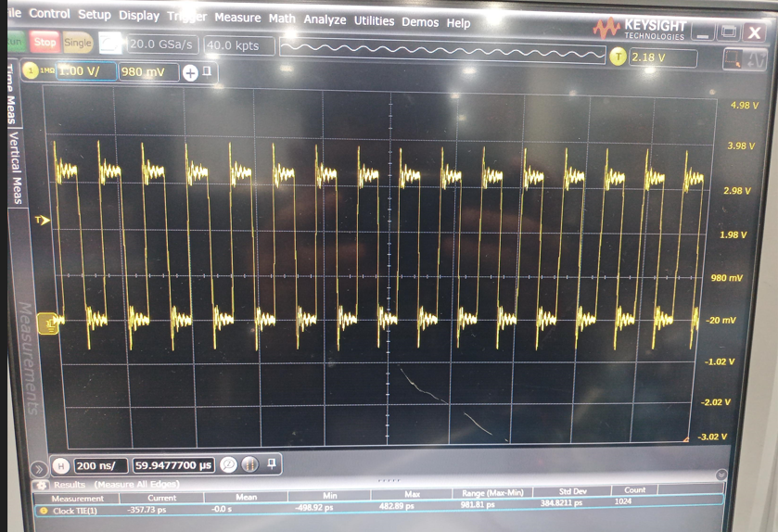The height and width of the screenshot is (532, 778).
Task: Click the Keysight Technologies logo
Action: 640,28
